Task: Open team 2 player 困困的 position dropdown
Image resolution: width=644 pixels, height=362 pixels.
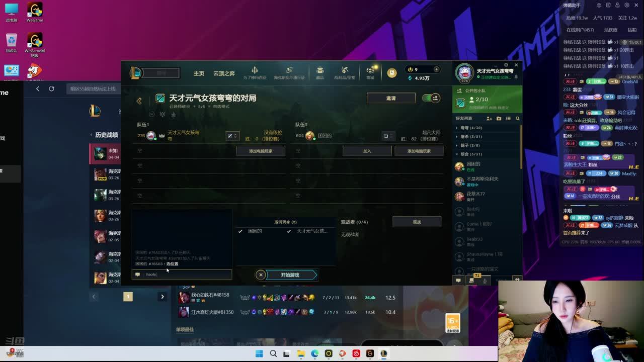Action: coord(388,136)
